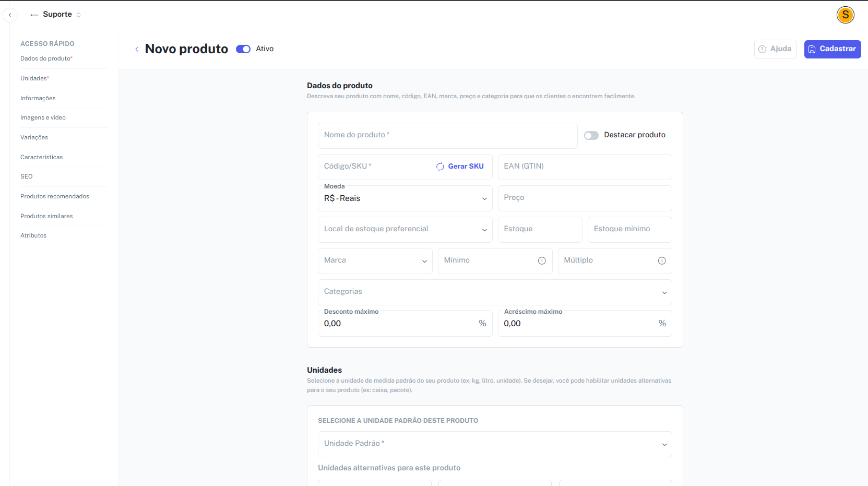Go to Características section

click(41, 157)
